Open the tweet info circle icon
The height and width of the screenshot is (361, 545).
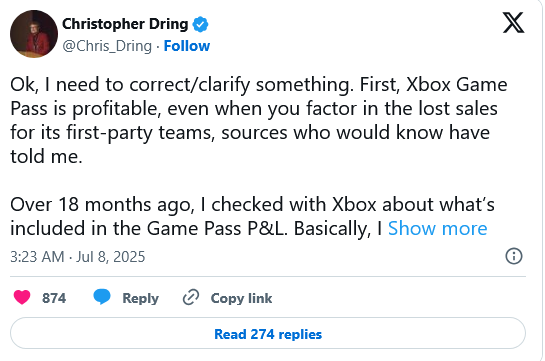click(514, 256)
